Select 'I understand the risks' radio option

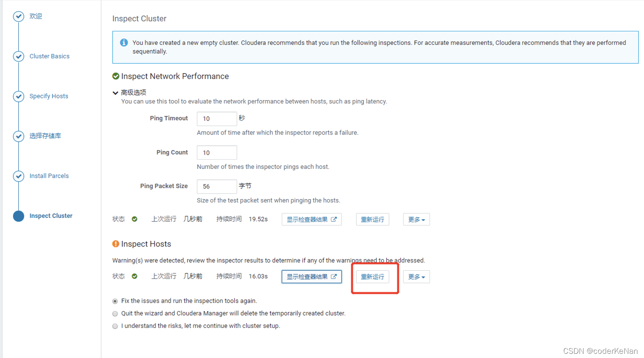click(x=115, y=327)
